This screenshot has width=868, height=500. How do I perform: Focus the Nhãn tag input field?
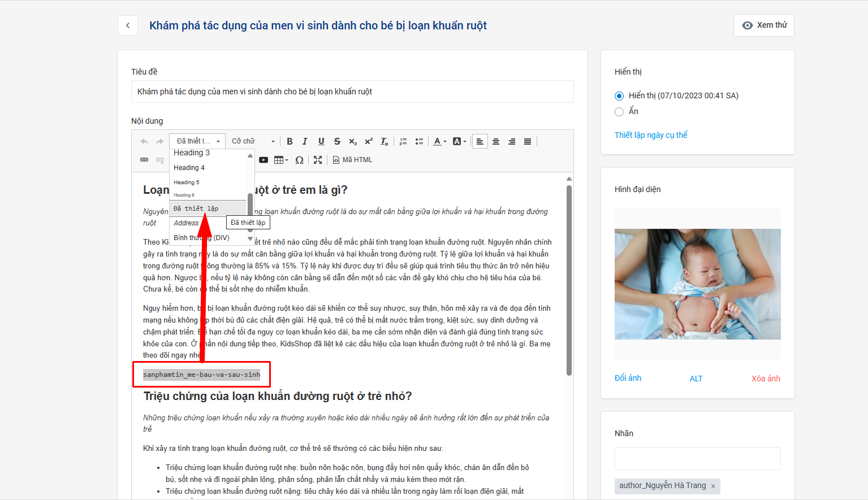pos(698,459)
